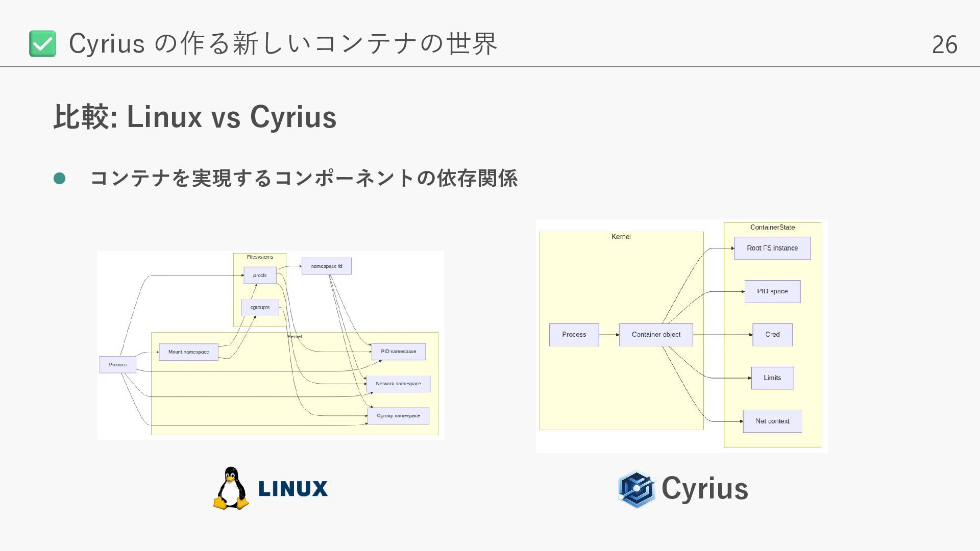
Task: Click the Net context box
Action: point(772,421)
